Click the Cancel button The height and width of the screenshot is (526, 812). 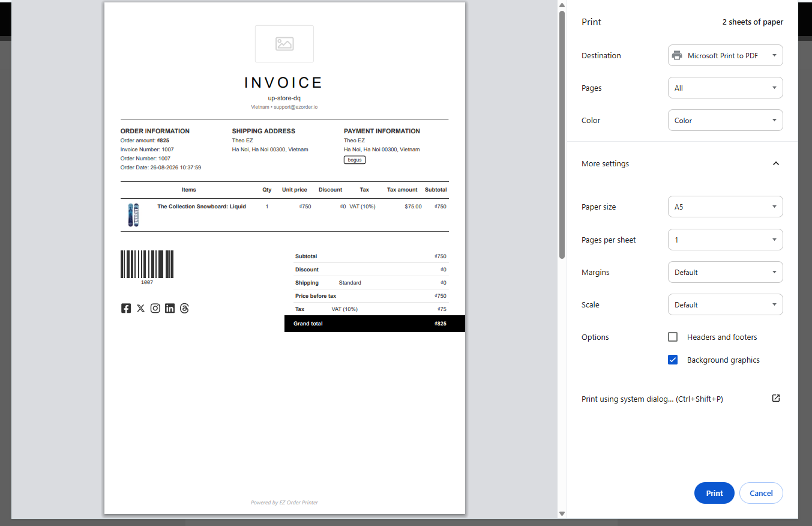pyautogui.click(x=761, y=493)
